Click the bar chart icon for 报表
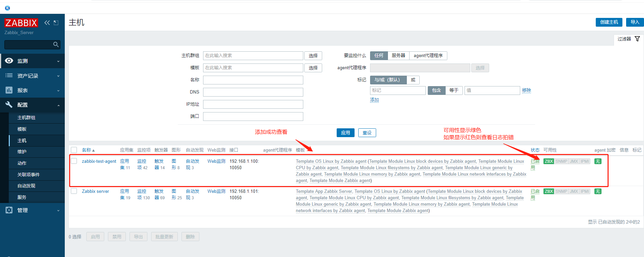The image size is (644, 257). (9, 90)
